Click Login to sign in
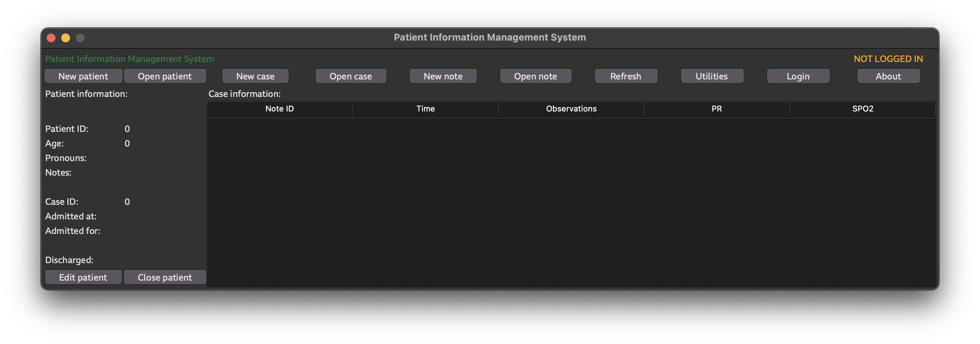This screenshot has width=980, height=344. pos(798,76)
